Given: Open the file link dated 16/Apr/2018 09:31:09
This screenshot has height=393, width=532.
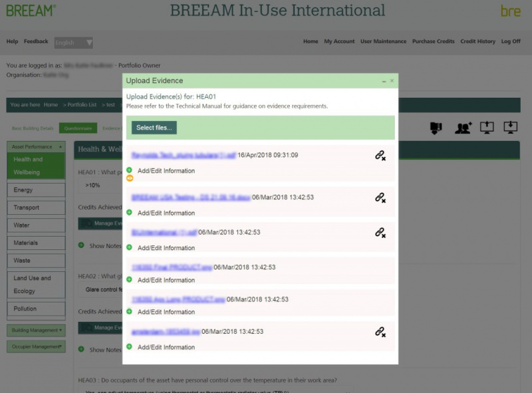Looking at the screenshot, I should point(184,156).
